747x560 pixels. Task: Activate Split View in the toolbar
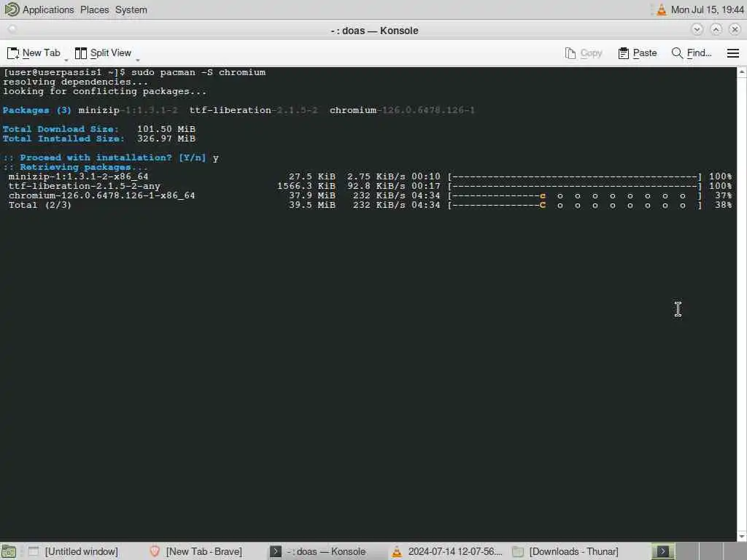(x=103, y=52)
